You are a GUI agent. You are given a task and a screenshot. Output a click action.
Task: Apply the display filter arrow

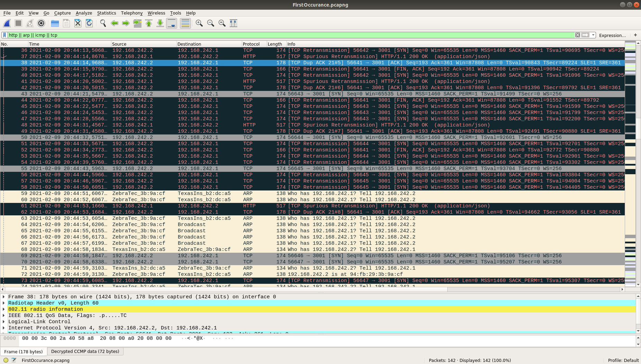[x=585, y=35]
